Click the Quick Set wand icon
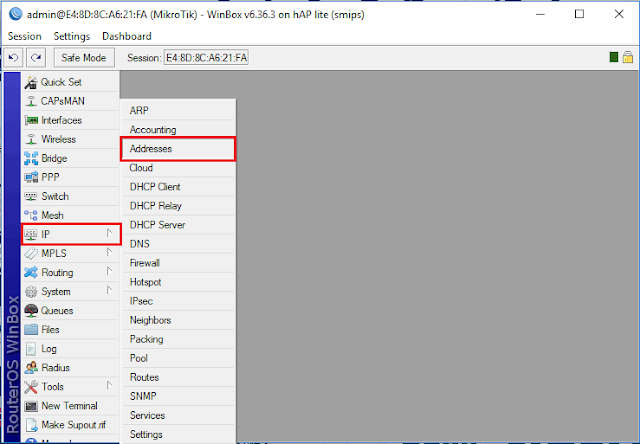Viewport: 640px width, 444px height. 31,82
